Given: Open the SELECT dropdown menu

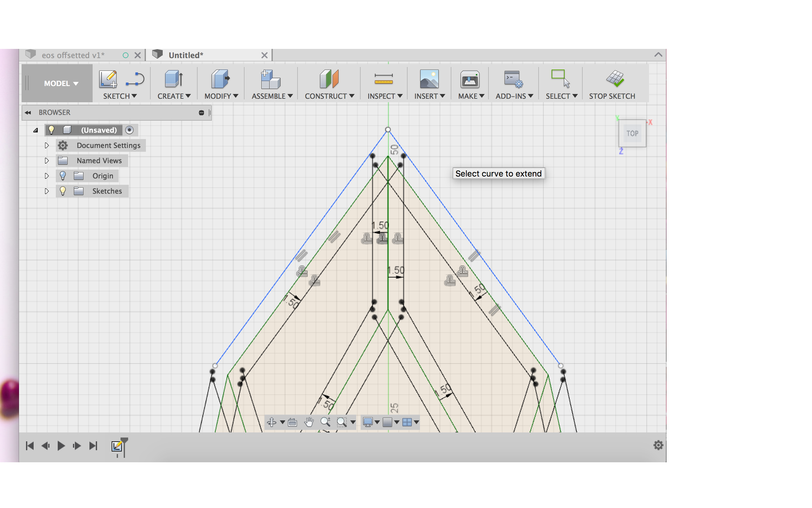Looking at the screenshot, I should pos(561,96).
